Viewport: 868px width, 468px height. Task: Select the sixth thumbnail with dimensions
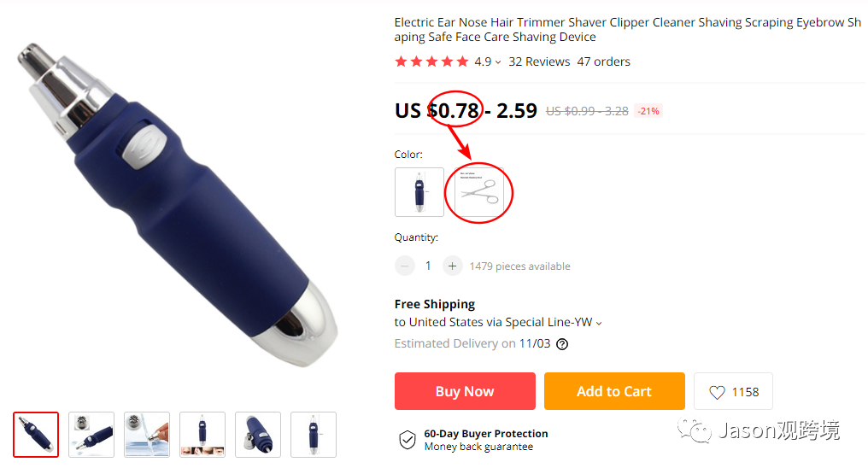pos(314,435)
